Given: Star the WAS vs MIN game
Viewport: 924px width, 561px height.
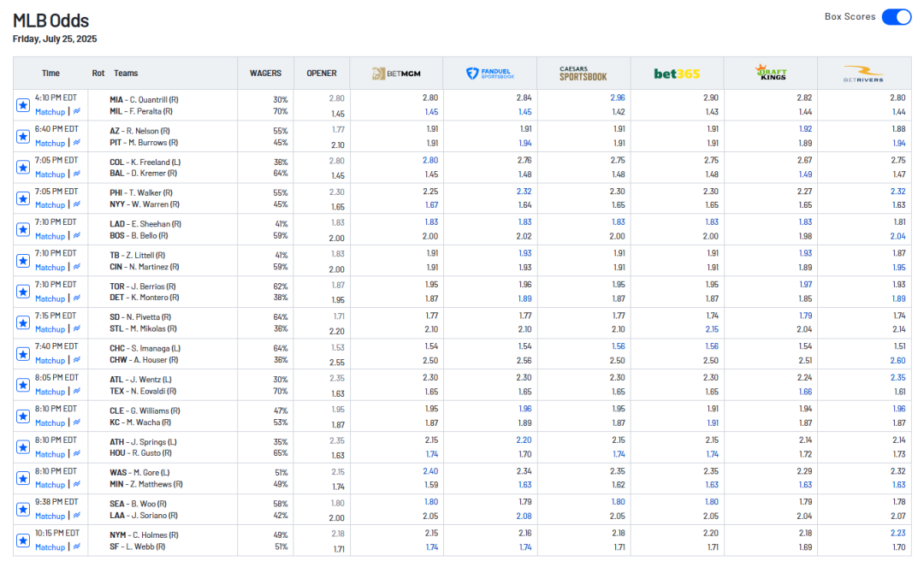Looking at the screenshot, I should click(23, 479).
